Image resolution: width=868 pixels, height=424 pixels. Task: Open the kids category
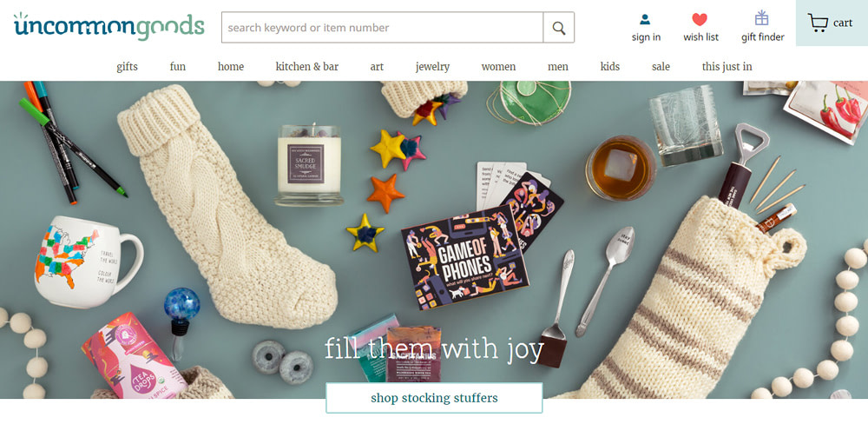[x=610, y=67]
